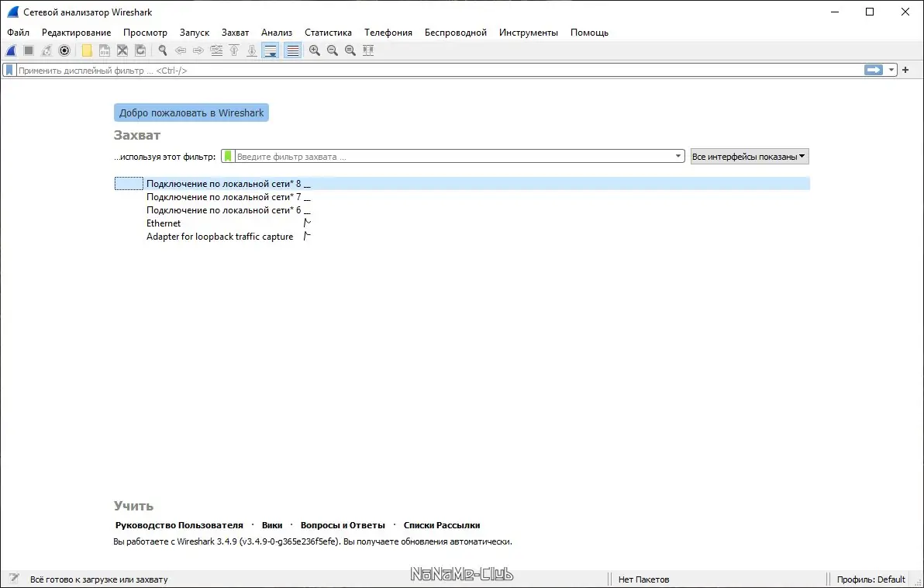Click the Resize columns to fit icon

click(368, 50)
